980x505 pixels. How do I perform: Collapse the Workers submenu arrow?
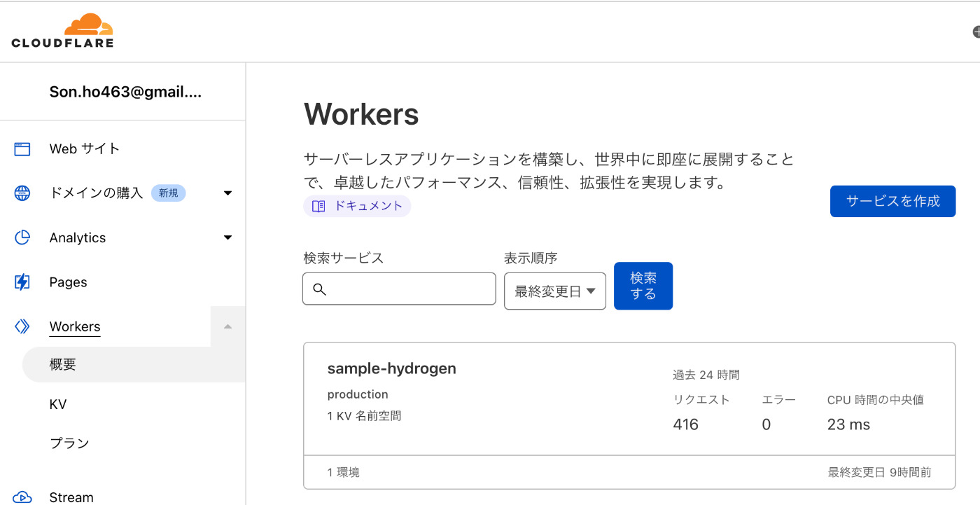click(x=227, y=326)
